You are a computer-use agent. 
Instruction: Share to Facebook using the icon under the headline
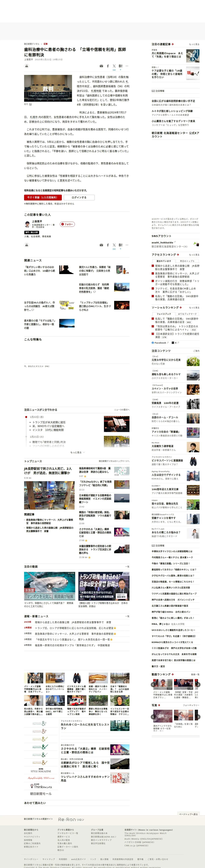(108, 66)
